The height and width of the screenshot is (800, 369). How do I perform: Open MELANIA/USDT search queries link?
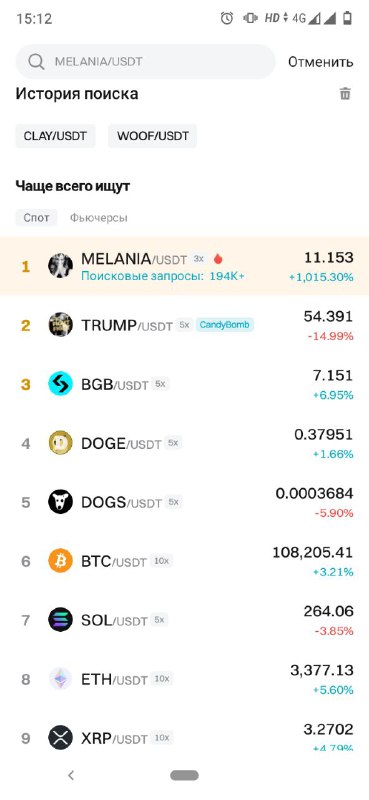pyautogui.click(x=163, y=276)
